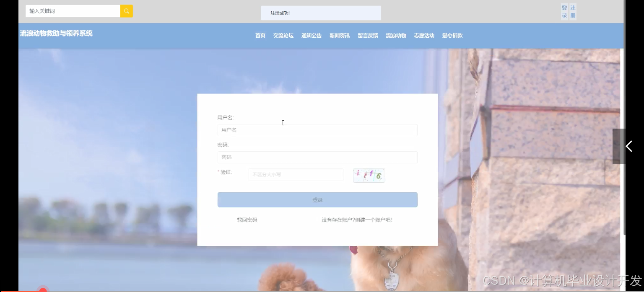Click the 注册成功! notification message
This screenshot has height=292, width=644.
point(321,13)
